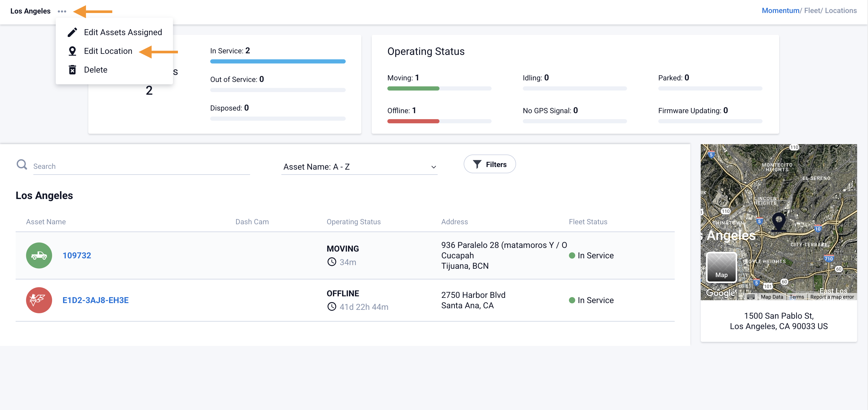
Task: Click the blue In Service progress bar
Action: click(x=278, y=62)
